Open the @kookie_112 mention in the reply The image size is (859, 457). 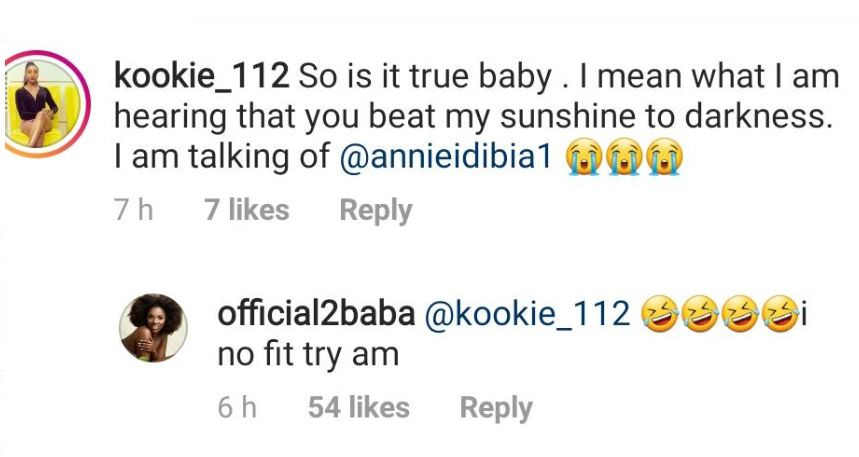(529, 313)
